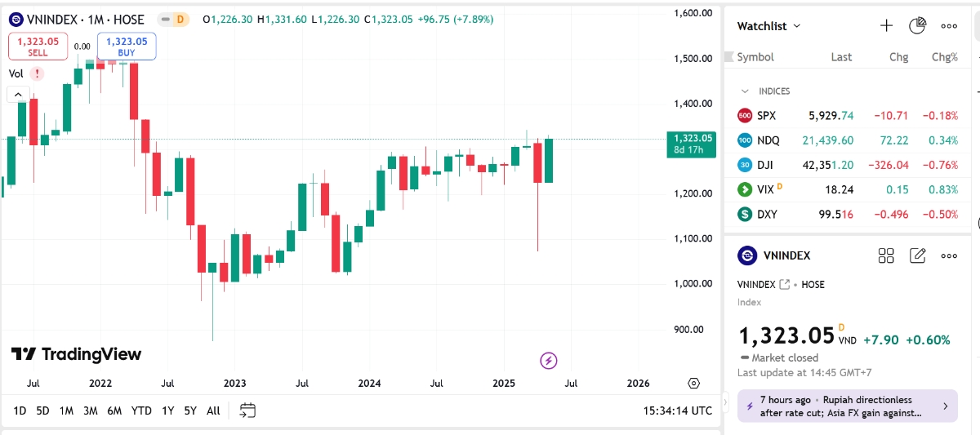The width and height of the screenshot is (980, 435).
Task: Select the 1Y time range
Action: point(167,411)
